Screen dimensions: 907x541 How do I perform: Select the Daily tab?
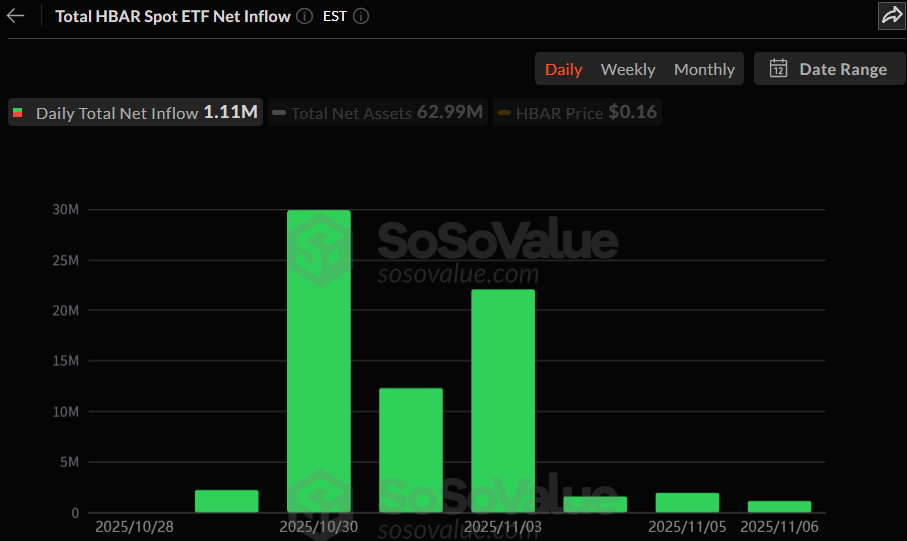point(563,69)
